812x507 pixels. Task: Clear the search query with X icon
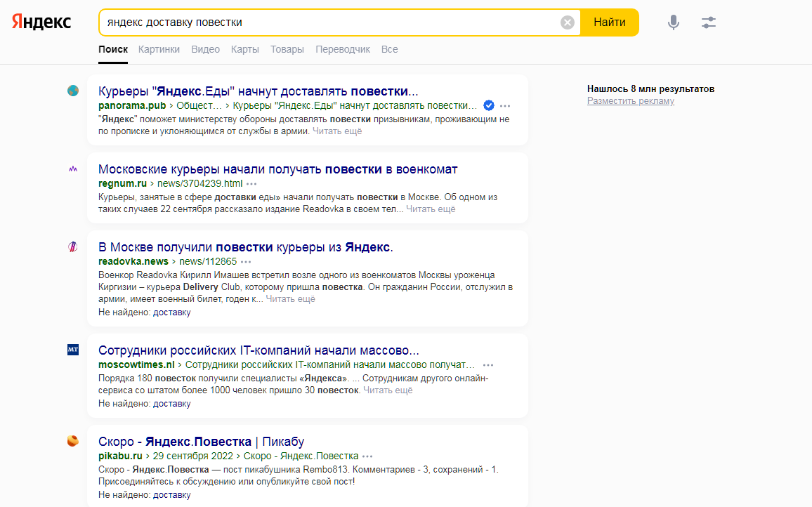[567, 22]
